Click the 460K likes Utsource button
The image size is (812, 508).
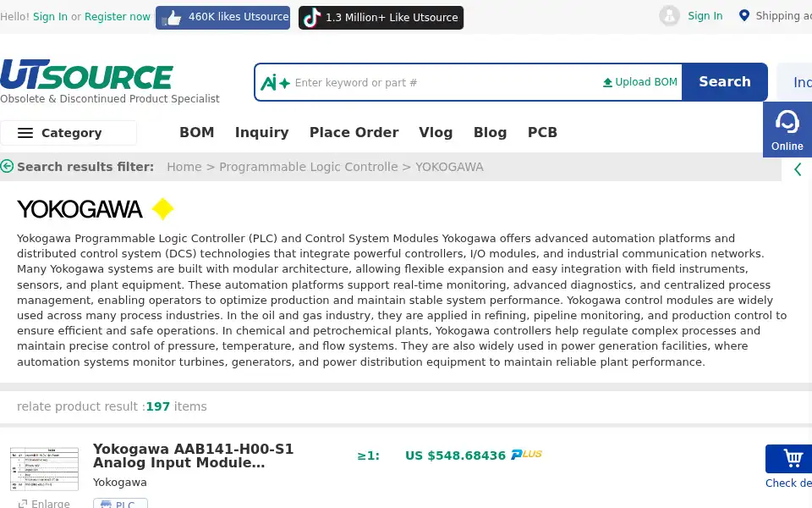click(222, 18)
